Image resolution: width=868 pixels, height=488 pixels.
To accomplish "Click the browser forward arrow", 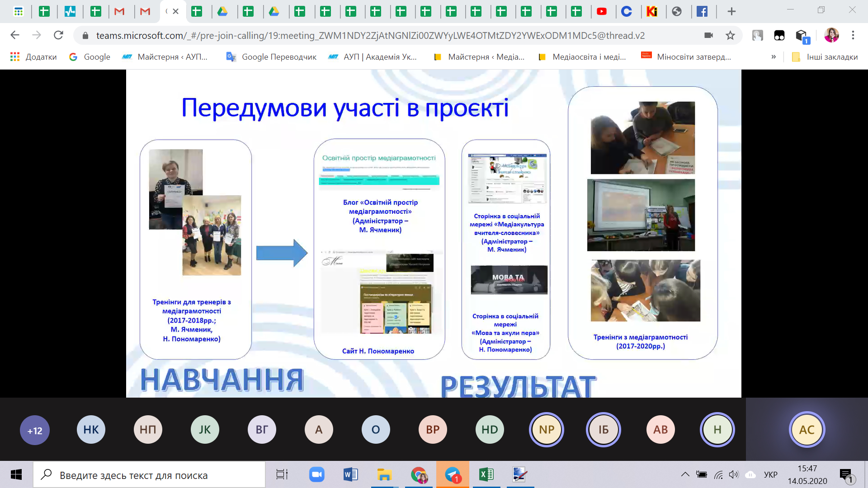I will coord(37,35).
